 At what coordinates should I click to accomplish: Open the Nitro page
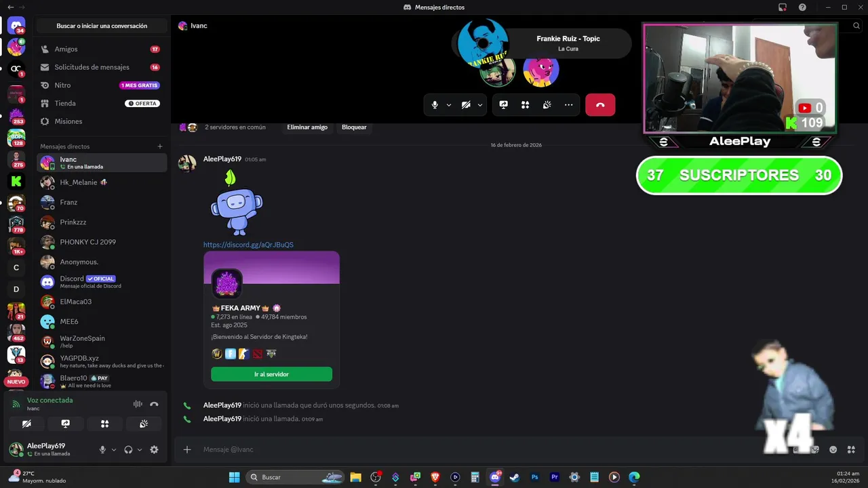(x=100, y=85)
